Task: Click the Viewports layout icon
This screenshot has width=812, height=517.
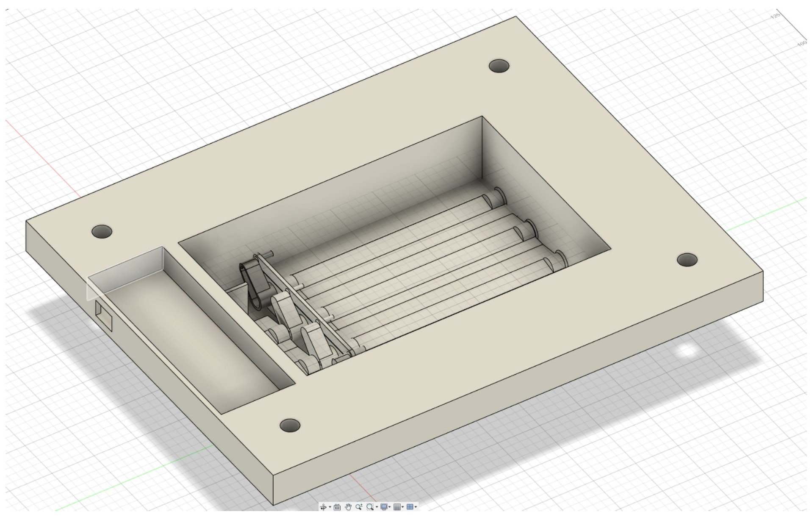Action: [x=410, y=507]
